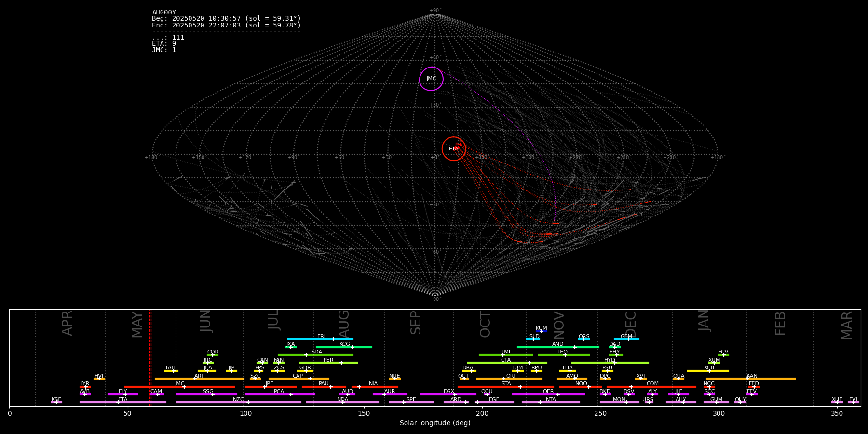The width and height of the screenshot is (868, 434).
Task: Click the ETA label on the bottom timeline row
Action: click(123, 400)
